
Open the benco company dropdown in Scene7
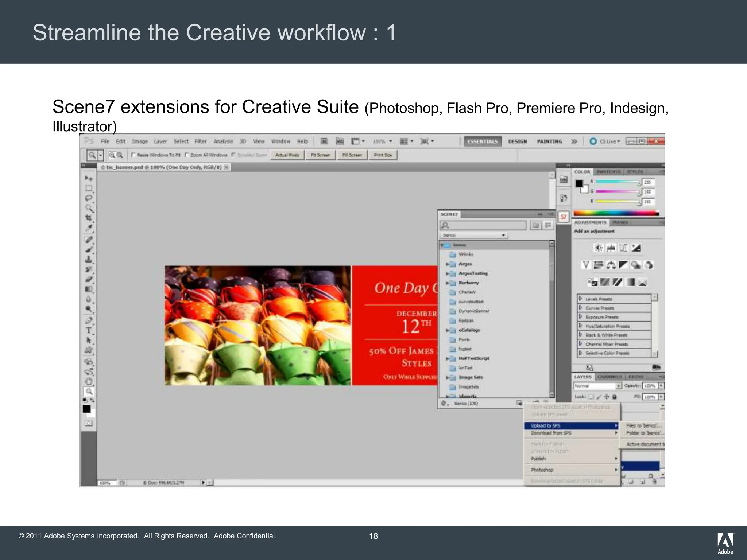pyautogui.click(x=474, y=235)
